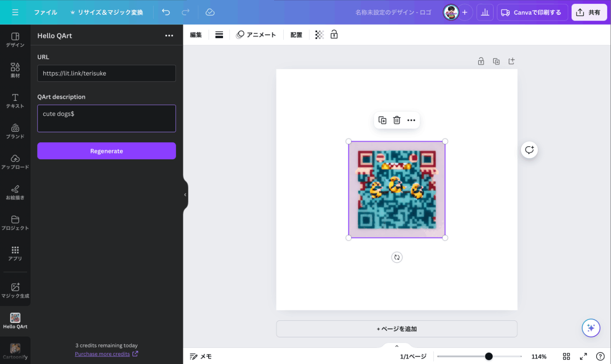Delete selected element with trash icon
Screen dimensions: 611x364
pyautogui.click(x=397, y=120)
